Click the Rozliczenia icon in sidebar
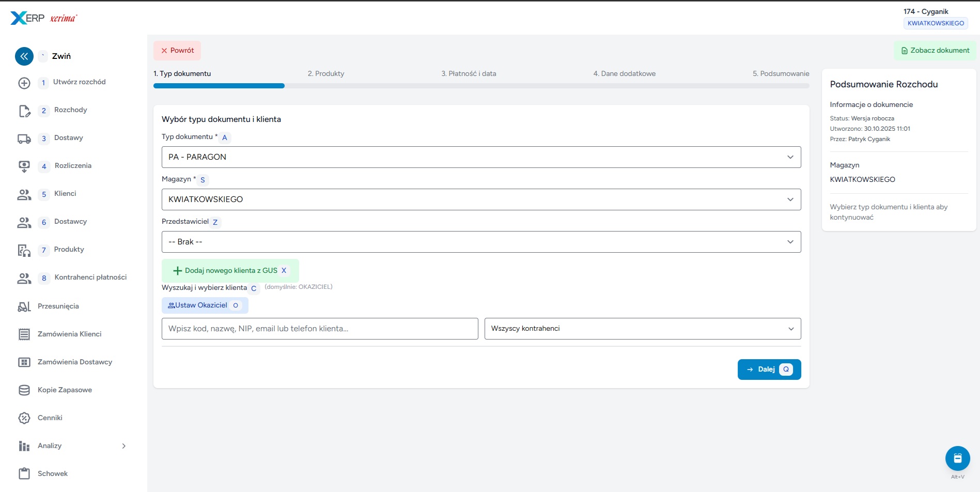Screen dimensions: 980x492 click(x=24, y=166)
